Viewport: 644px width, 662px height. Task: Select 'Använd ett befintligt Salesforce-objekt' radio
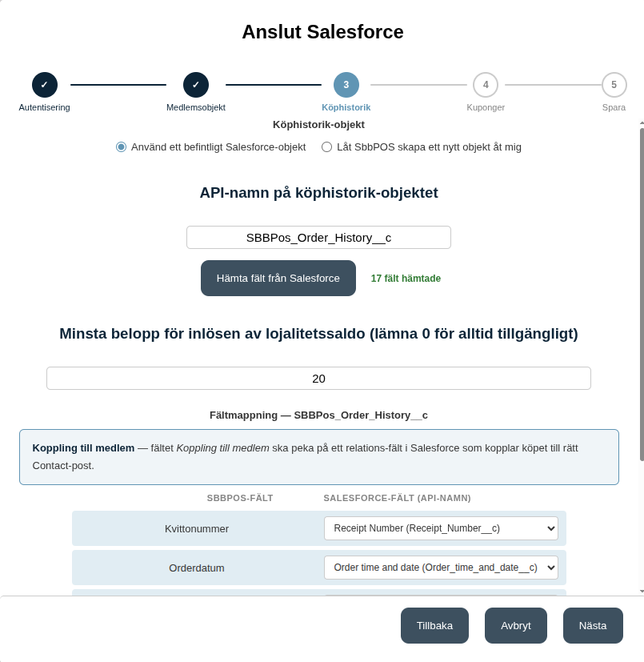tap(121, 147)
